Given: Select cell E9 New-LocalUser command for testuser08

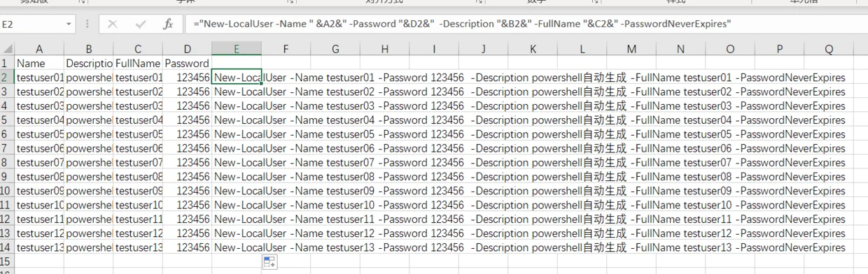Looking at the screenshot, I should click(237, 176).
